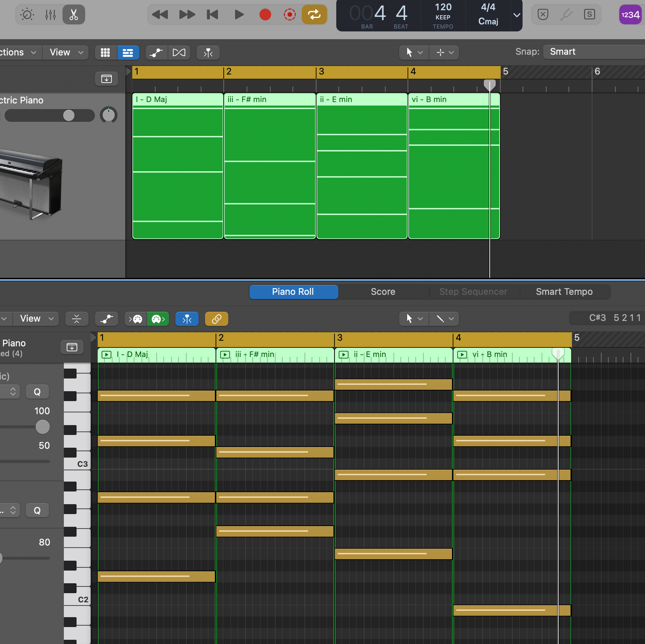
Task: Click the scissors Editors button
Action: [74, 15]
